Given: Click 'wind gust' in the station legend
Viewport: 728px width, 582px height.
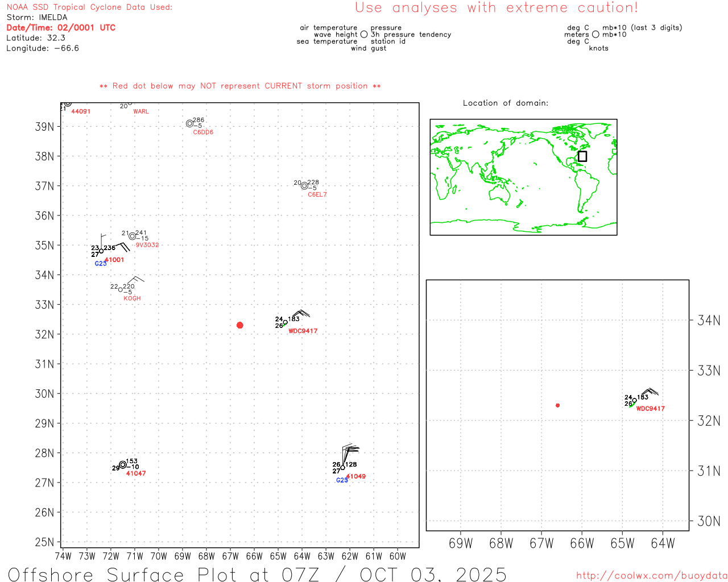Looking at the screenshot, I should tap(369, 48).
